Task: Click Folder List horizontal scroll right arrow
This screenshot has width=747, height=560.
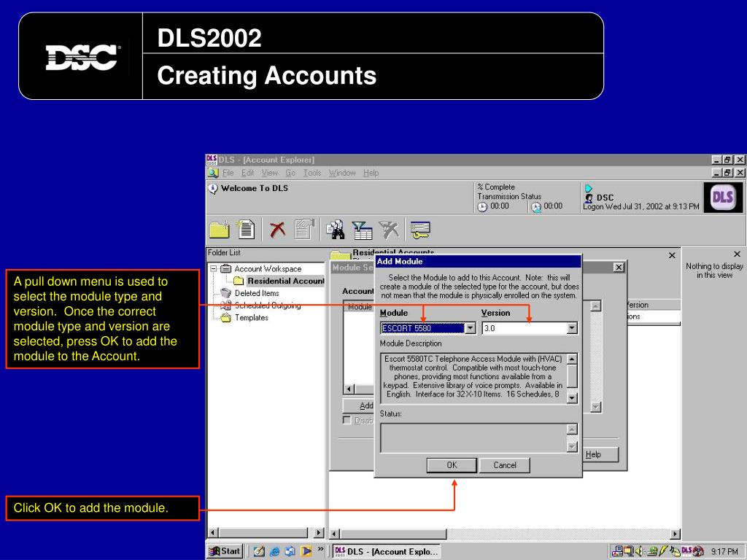Action: pyautogui.click(x=319, y=533)
